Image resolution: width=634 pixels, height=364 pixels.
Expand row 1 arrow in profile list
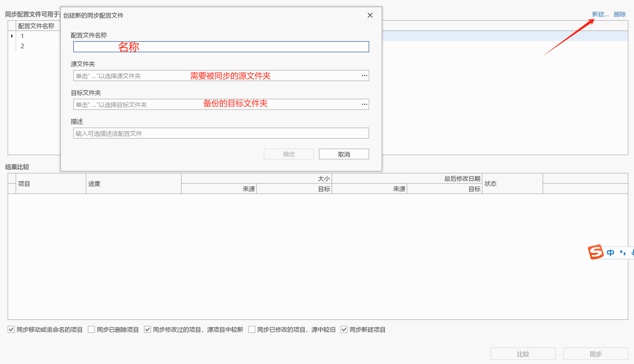point(12,36)
